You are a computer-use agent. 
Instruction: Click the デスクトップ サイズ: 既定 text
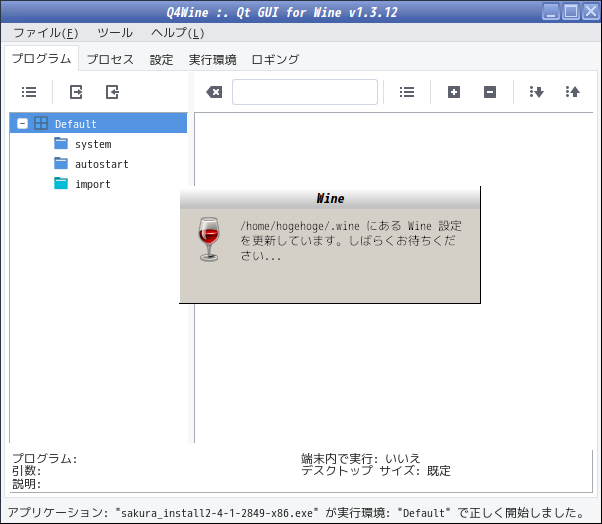click(375, 471)
